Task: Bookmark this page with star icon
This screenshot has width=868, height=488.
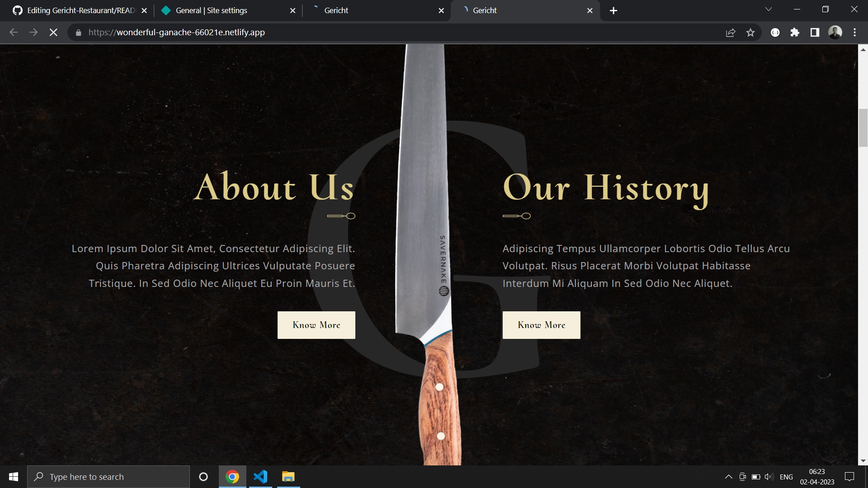Action: [x=750, y=33]
